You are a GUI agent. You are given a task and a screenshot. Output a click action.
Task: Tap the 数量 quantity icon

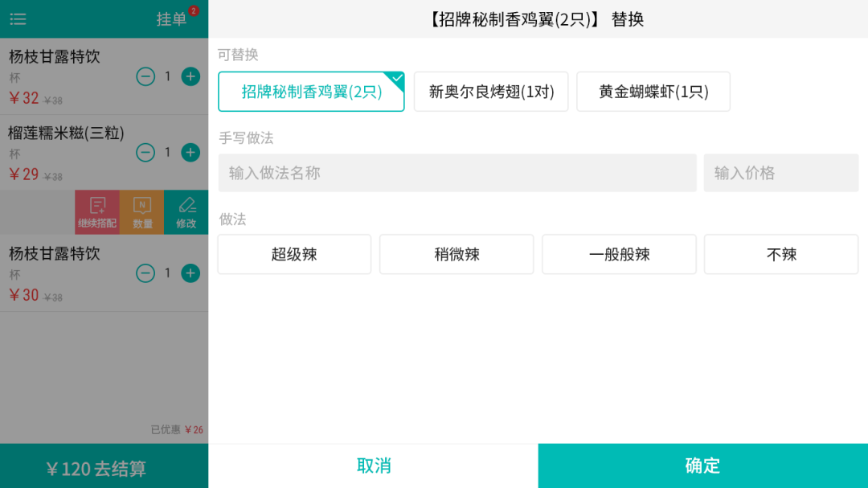coord(141,212)
